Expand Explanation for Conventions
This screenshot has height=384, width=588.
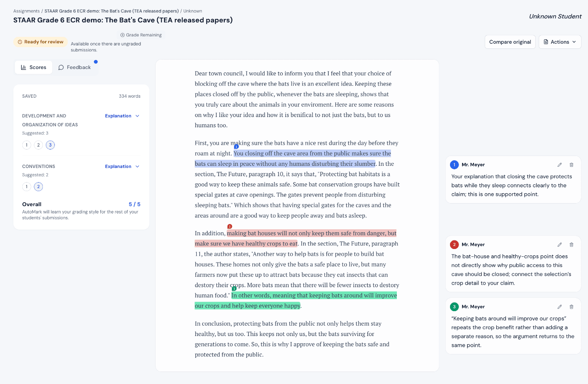(122, 166)
